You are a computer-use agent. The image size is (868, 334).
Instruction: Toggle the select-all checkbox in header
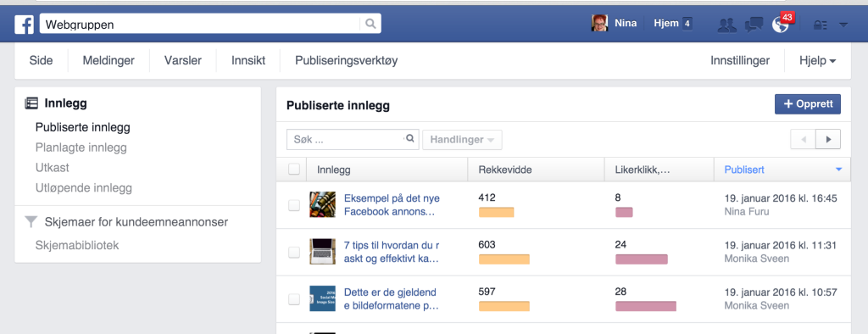point(294,170)
